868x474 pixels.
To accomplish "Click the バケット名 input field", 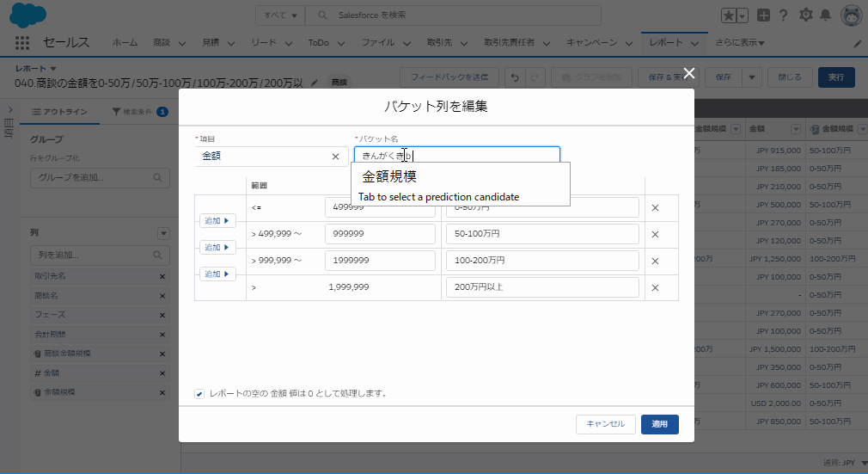I will pyautogui.click(x=457, y=156).
